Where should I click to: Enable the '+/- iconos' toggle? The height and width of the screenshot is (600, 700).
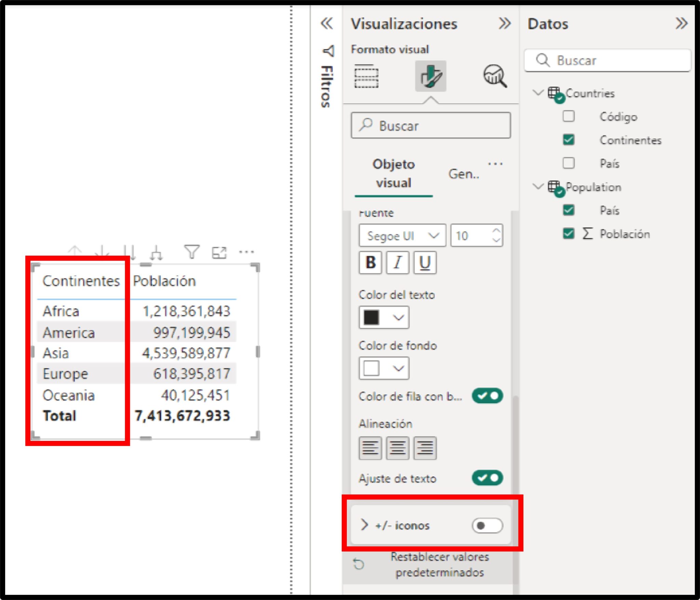488,526
